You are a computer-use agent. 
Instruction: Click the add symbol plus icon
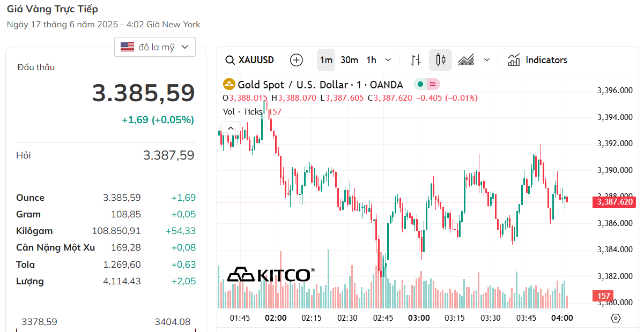pyautogui.click(x=297, y=60)
